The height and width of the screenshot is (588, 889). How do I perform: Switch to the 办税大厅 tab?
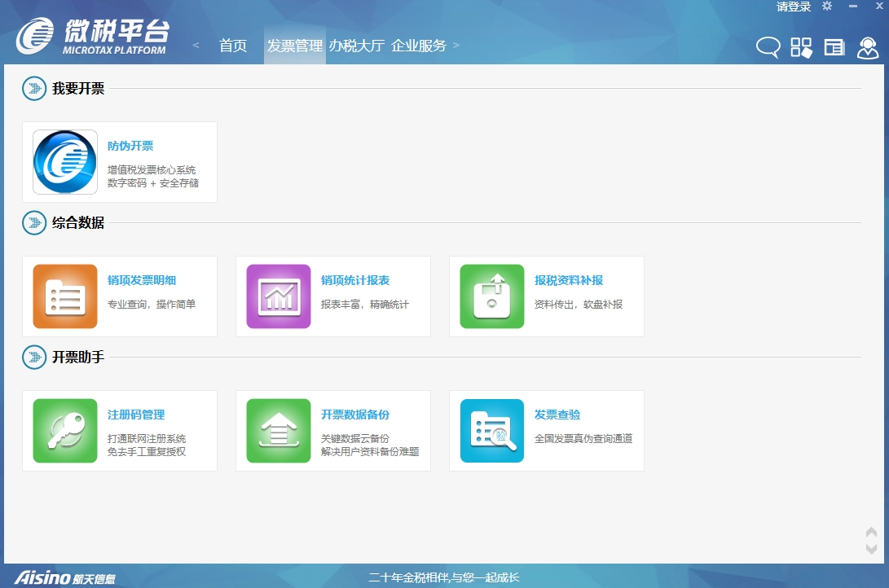357,46
